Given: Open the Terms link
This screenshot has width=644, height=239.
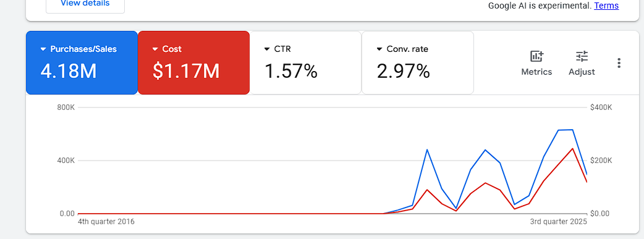Looking at the screenshot, I should point(606,6).
